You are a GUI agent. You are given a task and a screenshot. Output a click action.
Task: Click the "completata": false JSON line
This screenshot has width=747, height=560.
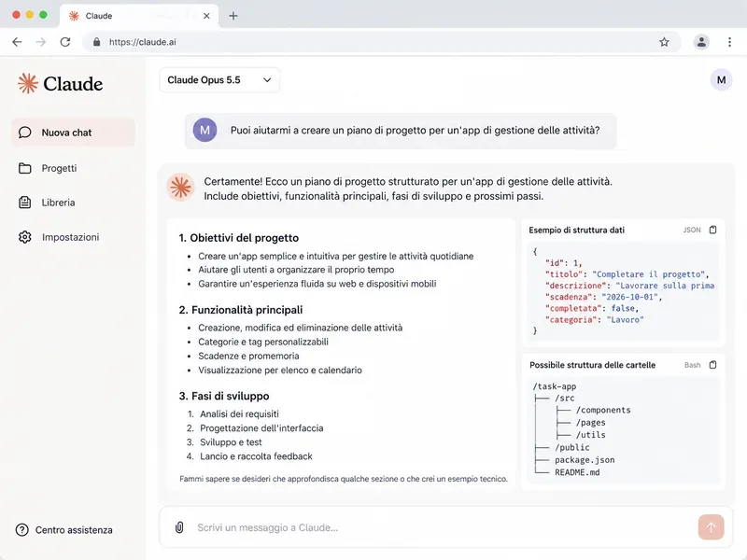592,308
